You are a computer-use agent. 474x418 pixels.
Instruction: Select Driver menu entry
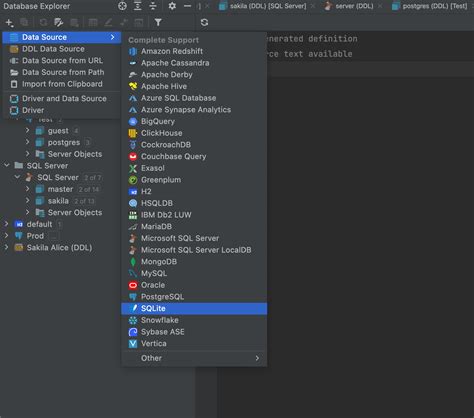[x=61, y=110]
